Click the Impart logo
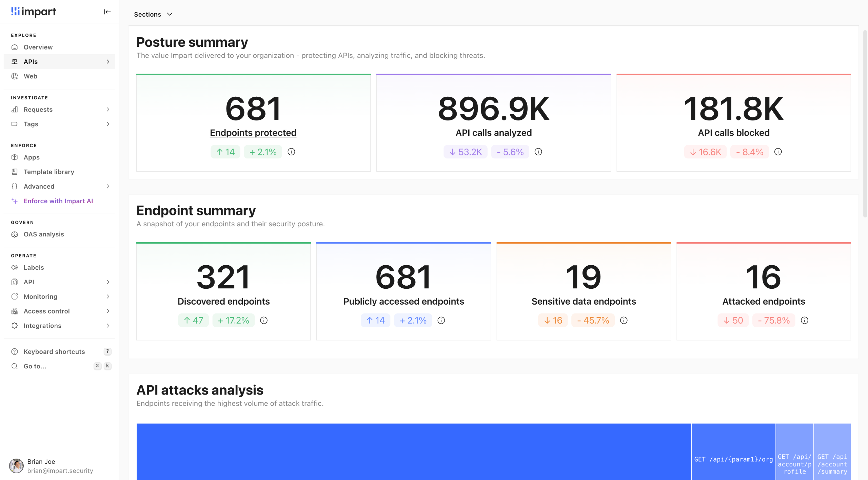 tap(34, 12)
